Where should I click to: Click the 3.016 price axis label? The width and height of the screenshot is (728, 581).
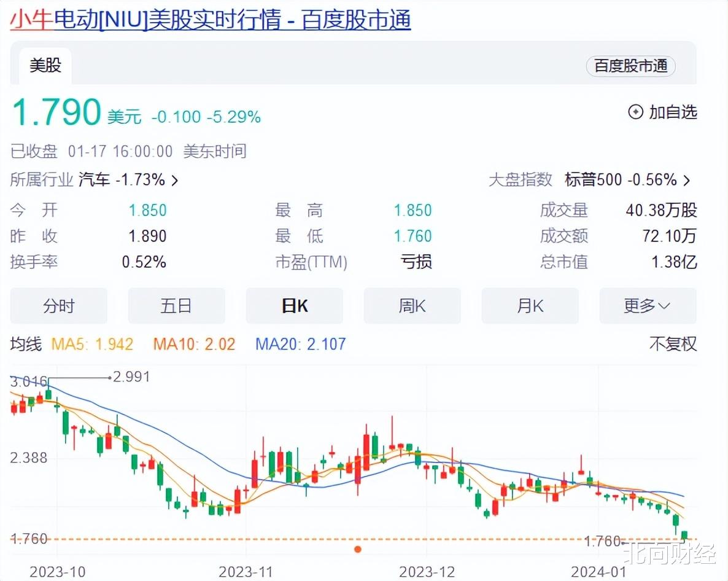point(29,382)
